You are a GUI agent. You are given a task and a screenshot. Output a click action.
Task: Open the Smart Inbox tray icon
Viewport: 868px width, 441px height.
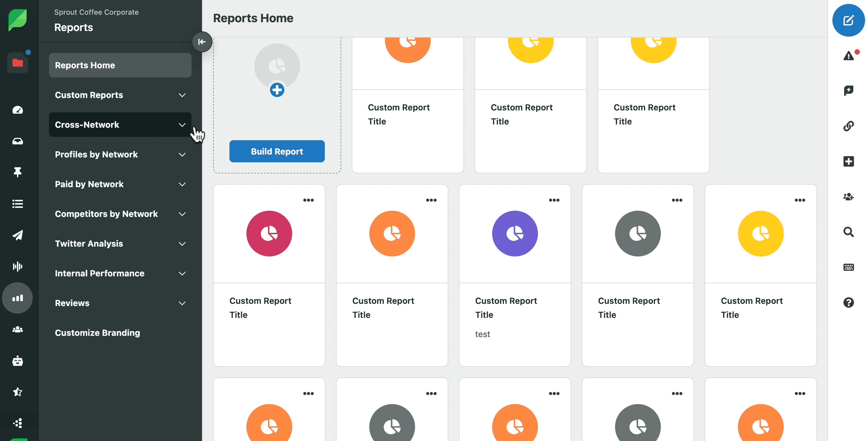click(18, 141)
